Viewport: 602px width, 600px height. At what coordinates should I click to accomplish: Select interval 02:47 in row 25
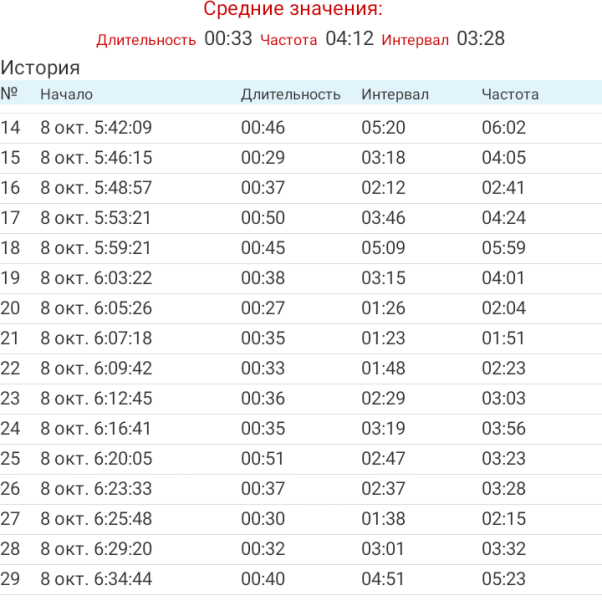click(383, 459)
